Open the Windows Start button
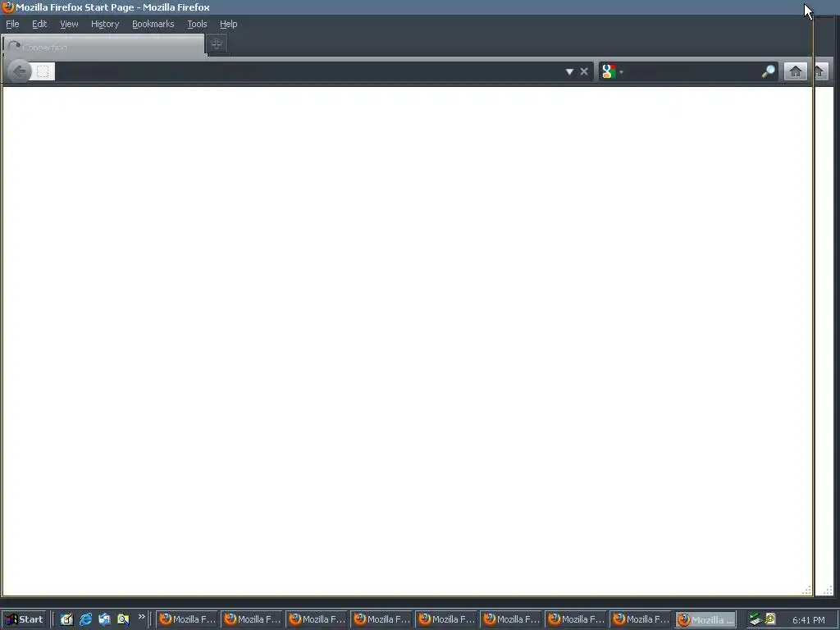The height and width of the screenshot is (630, 840). click(24, 619)
